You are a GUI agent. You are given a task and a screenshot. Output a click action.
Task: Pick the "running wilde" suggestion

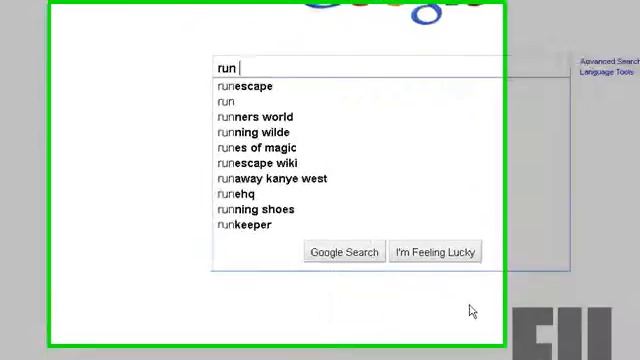(253, 133)
